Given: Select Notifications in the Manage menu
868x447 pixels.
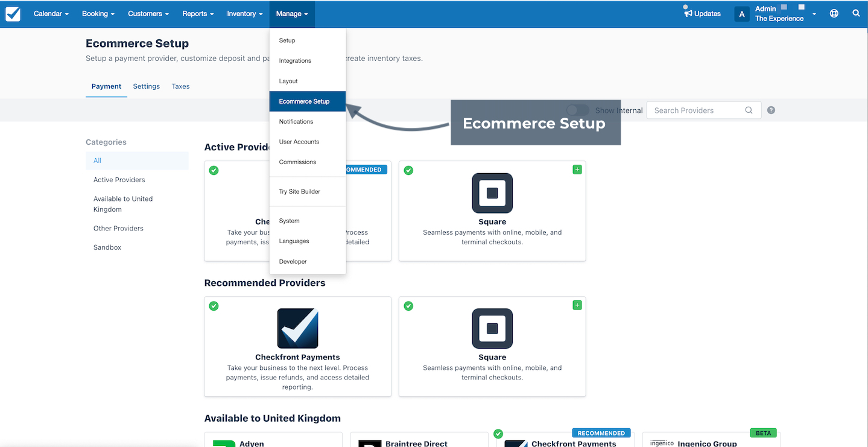Looking at the screenshot, I should click(308, 121).
